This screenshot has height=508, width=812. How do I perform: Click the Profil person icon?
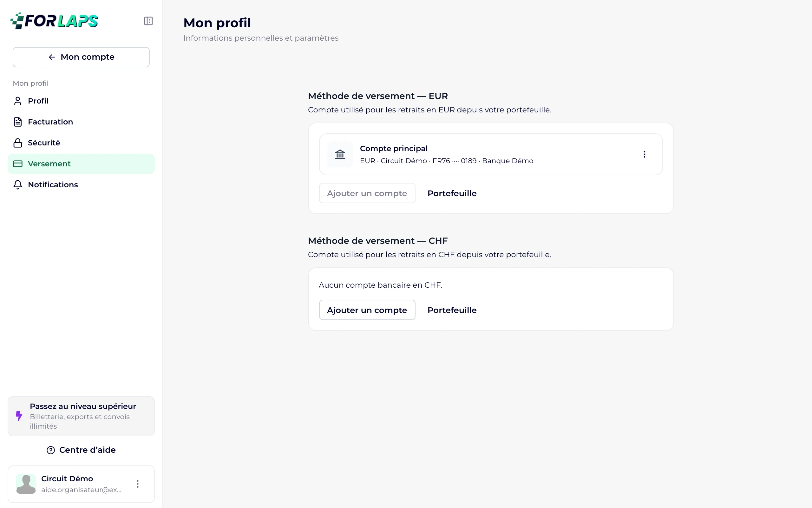(18, 101)
